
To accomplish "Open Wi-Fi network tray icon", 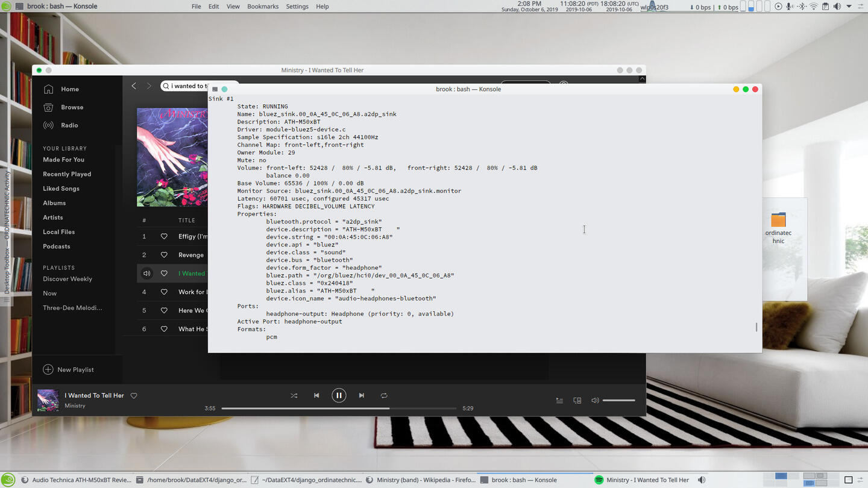I will click(813, 7).
